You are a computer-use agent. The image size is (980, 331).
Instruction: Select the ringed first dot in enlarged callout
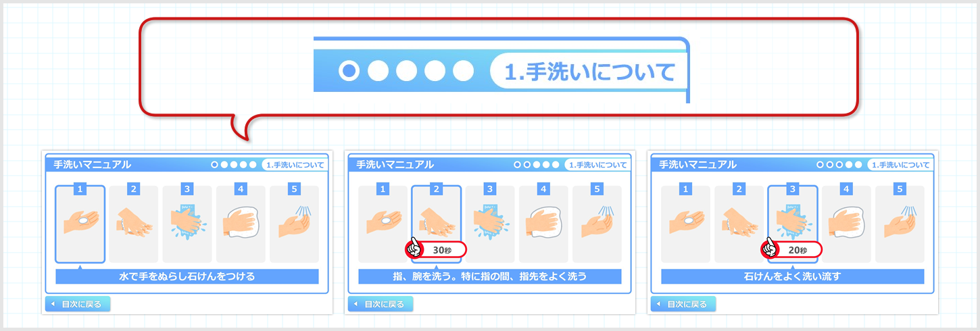point(349,70)
